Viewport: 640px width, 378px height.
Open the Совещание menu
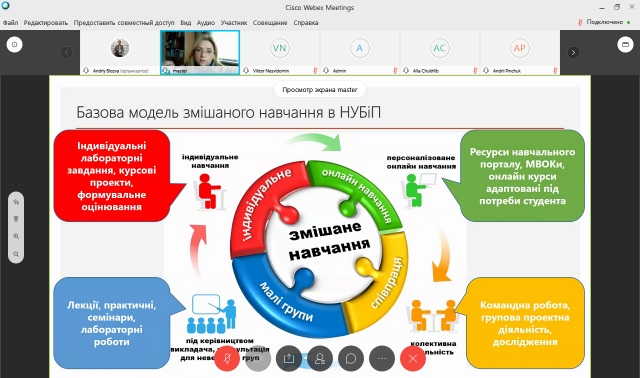[x=270, y=23]
